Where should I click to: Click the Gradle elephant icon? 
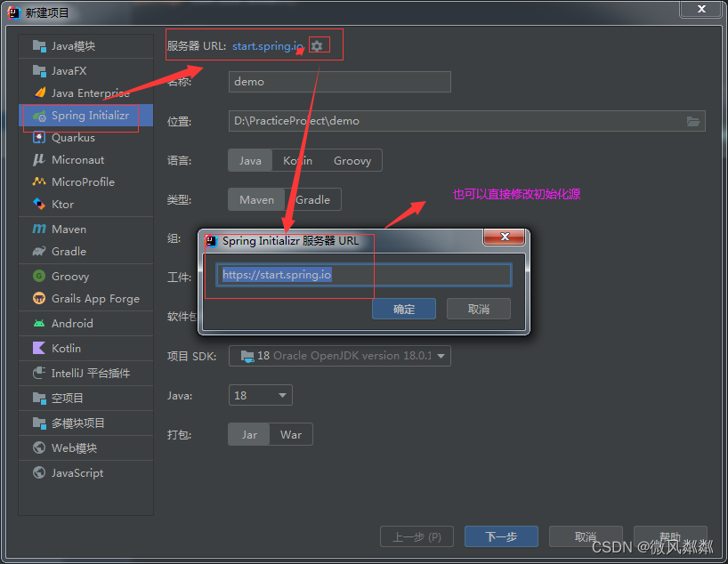point(39,251)
